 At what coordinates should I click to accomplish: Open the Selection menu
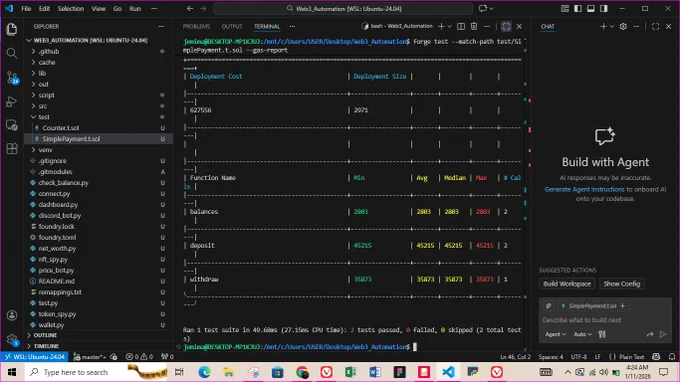[71, 9]
